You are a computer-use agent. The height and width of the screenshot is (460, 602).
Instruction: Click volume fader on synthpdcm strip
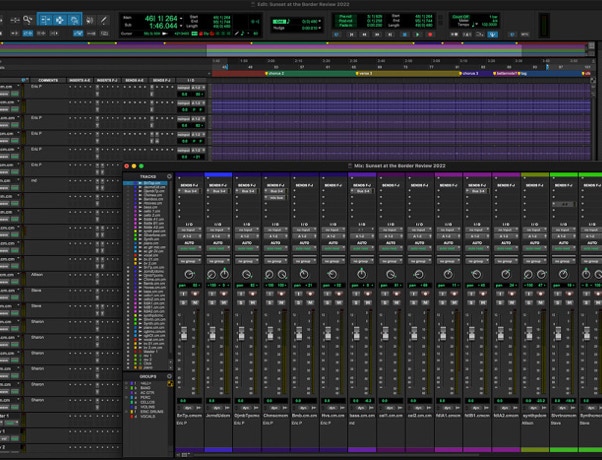coord(529,333)
